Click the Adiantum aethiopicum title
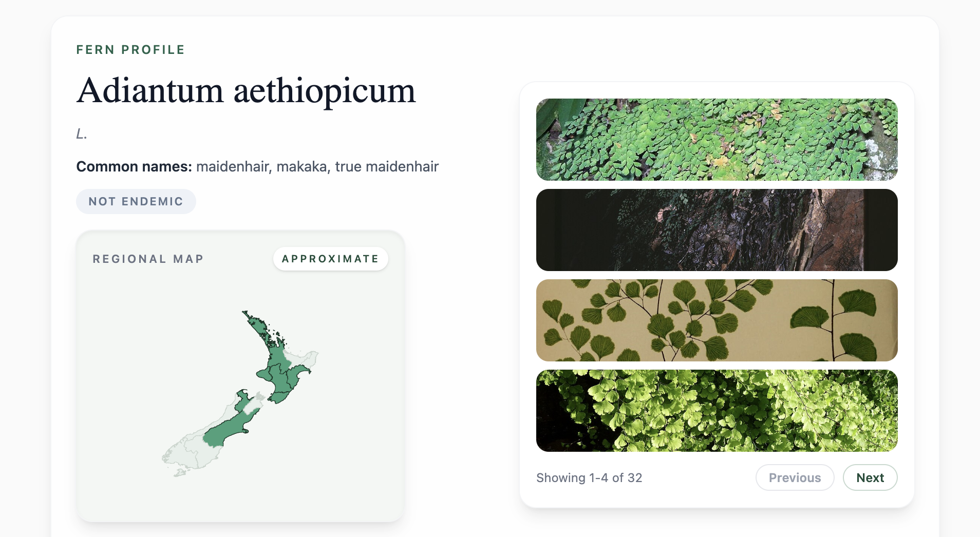 point(246,91)
